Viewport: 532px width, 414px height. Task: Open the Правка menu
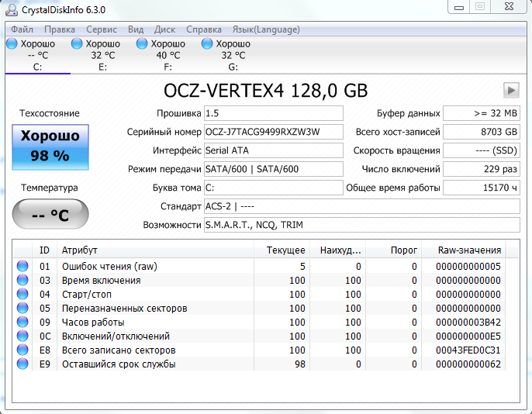click(60, 29)
